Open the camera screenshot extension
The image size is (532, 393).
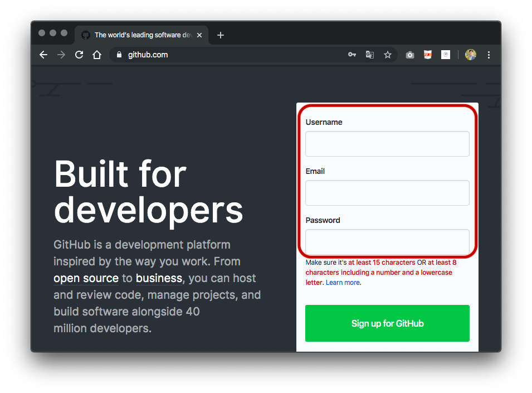tap(410, 55)
